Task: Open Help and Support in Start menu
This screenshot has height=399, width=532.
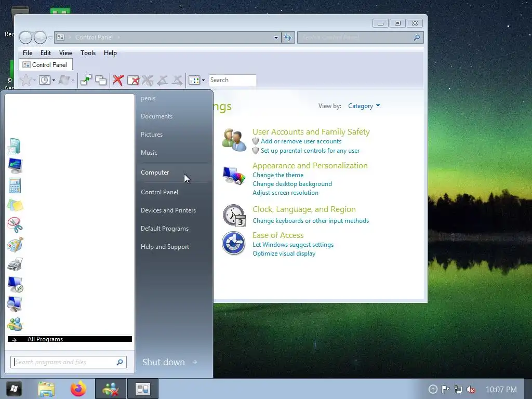Action: [165, 247]
